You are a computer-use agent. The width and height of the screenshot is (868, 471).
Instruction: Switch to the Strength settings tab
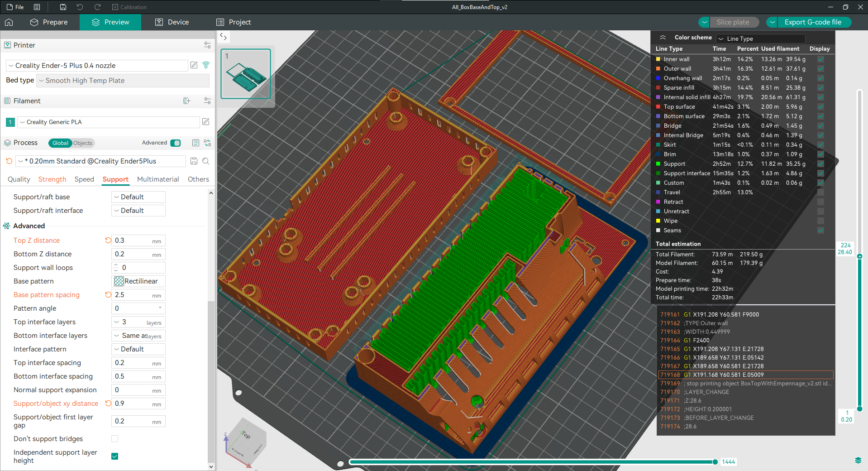pos(52,179)
